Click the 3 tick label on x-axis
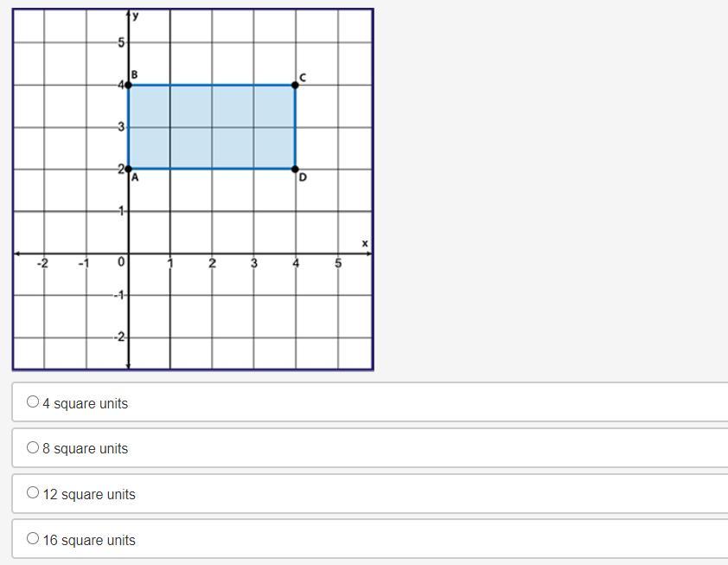 254,263
